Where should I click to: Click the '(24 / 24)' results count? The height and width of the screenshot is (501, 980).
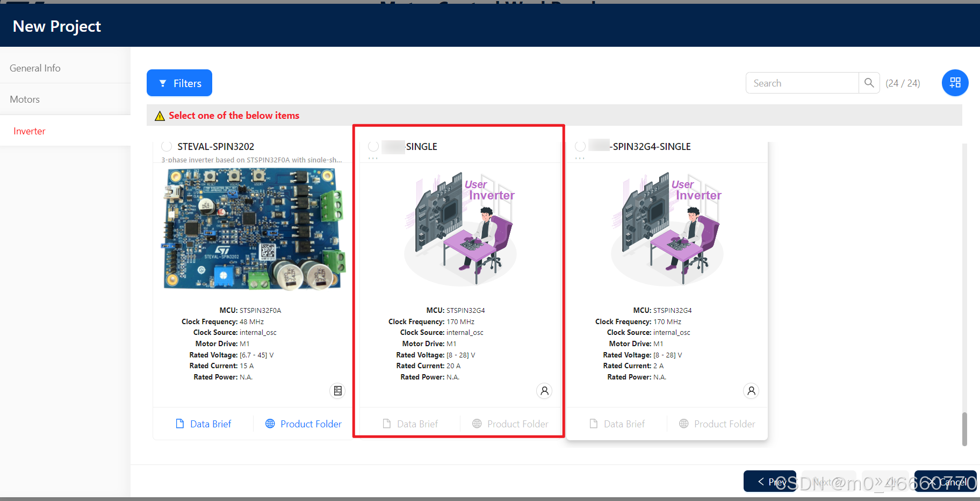903,83
